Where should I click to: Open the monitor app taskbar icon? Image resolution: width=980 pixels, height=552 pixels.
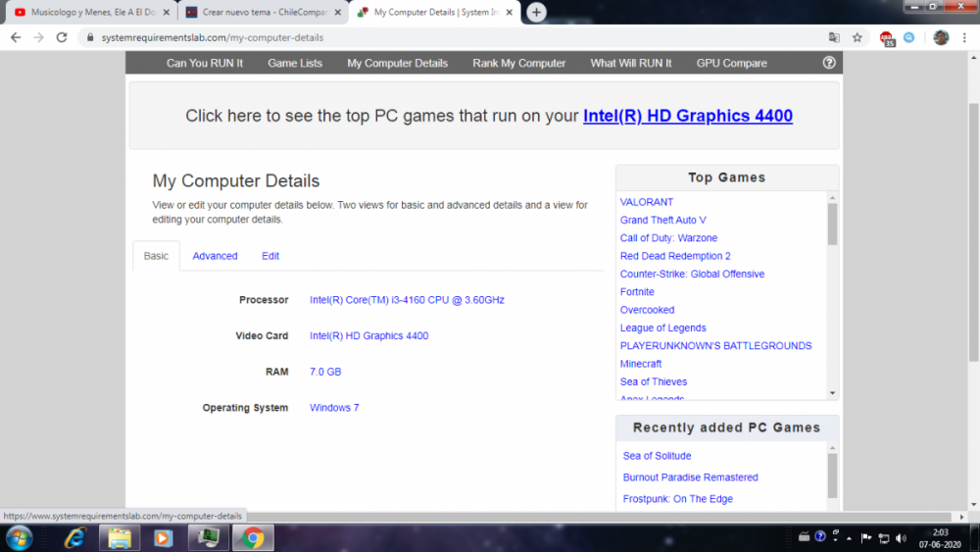[x=208, y=537]
